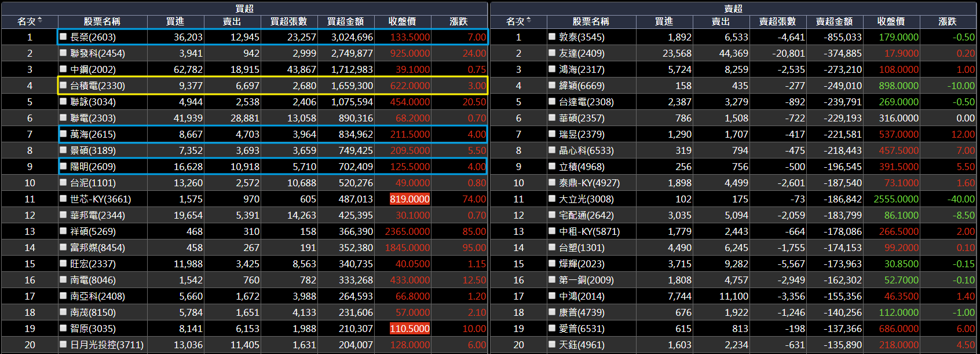The width and height of the screenshot is (980, 354).
Task: Click stock name 南電(8046)
Action: pyautogui.click(x=93, y=280)
